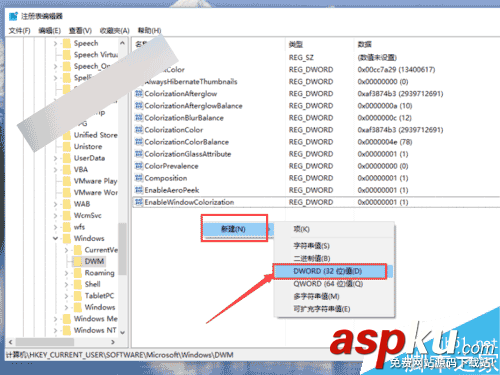Screen dimensions: 500x375
Task: Click the 0x0000004e (78) data cell
Action: (385, 142)
